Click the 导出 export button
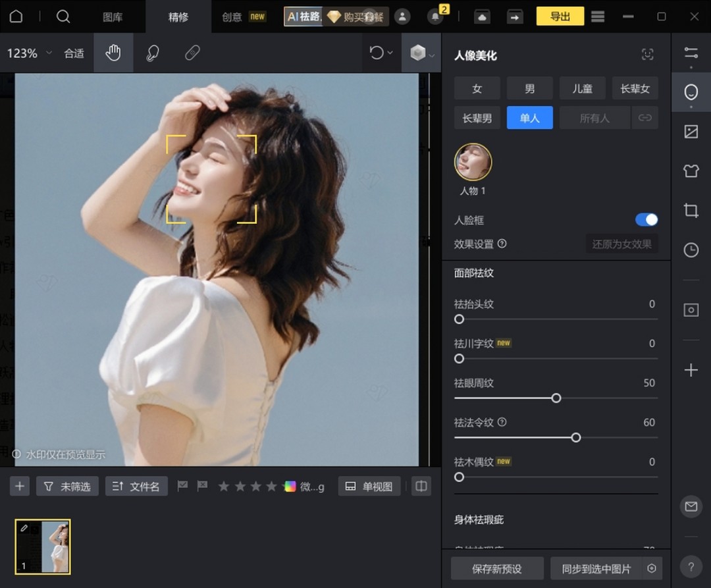711x588 pixels. click(560, 16)
